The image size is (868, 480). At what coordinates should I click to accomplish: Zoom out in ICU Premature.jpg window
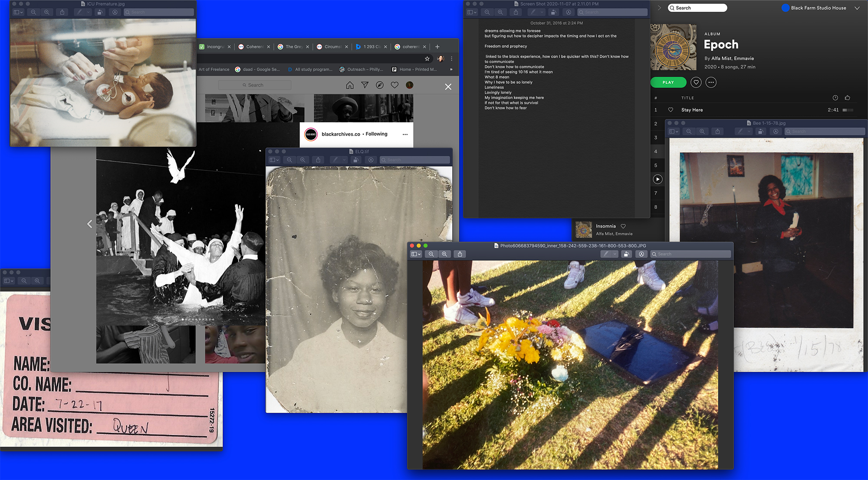[33, 12]
